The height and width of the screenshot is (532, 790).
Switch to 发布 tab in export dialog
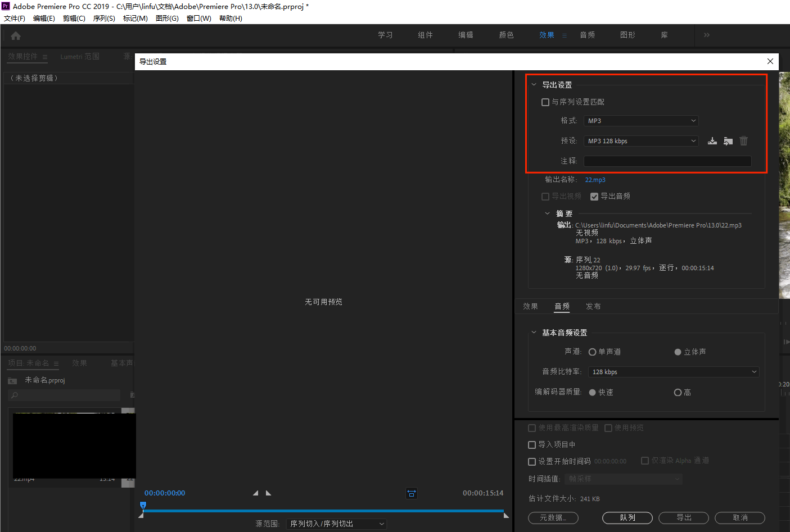593,307
